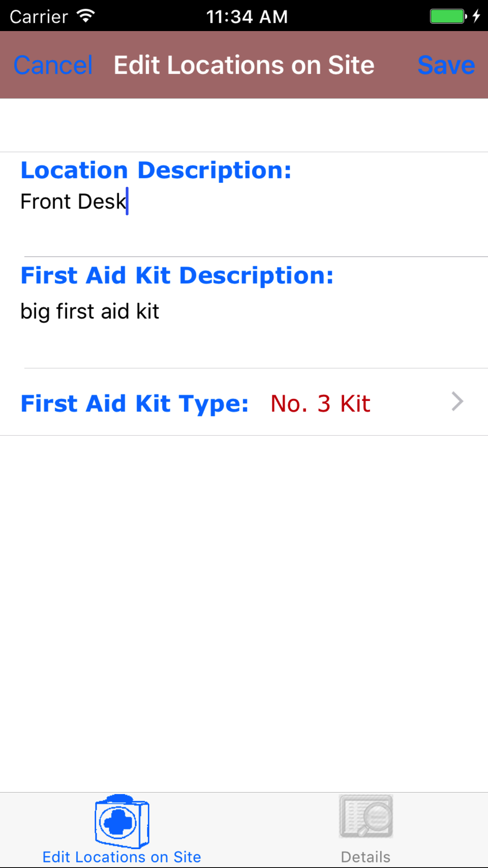Screen dimensions: 488x868
Task: Click the charging bolt icon
Action: [x=476, y=16]
